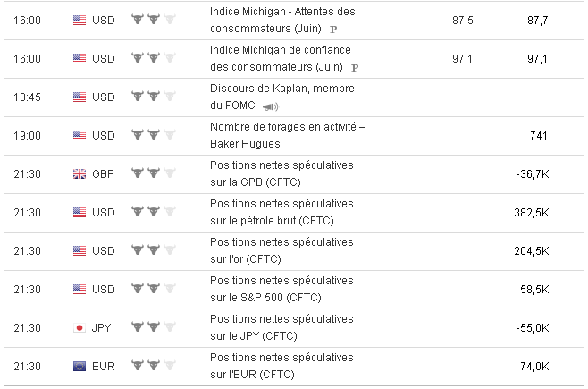The height and width of the screenshot is (389, 588).
Task: Open speculative positions on l'or (CFTC)
Action: pos(281,251)
